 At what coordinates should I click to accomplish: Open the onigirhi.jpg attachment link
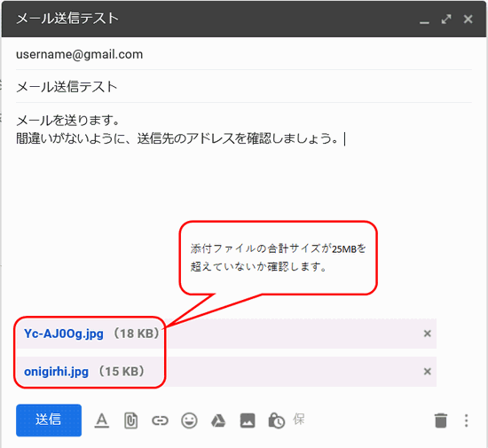tap(56, 372)
